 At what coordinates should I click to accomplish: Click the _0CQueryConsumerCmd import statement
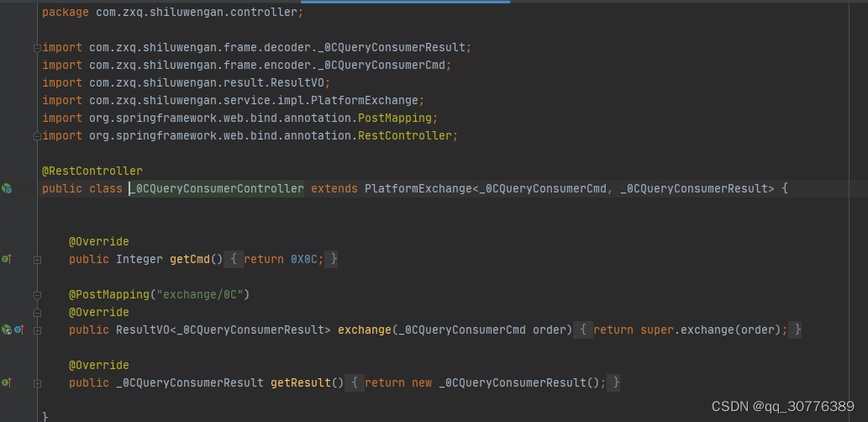point(247,66)
